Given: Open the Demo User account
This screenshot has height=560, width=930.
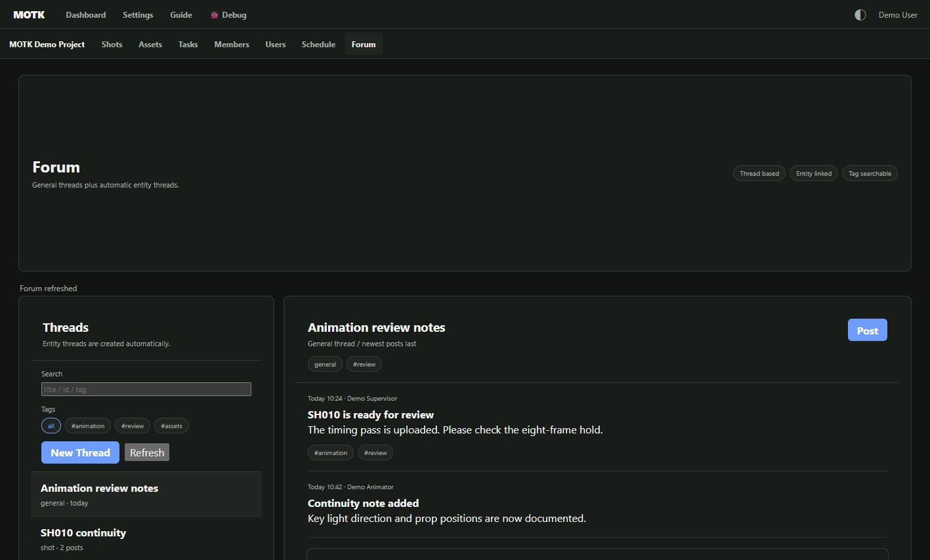Looking at the screenshot, I should coord(898,14).
